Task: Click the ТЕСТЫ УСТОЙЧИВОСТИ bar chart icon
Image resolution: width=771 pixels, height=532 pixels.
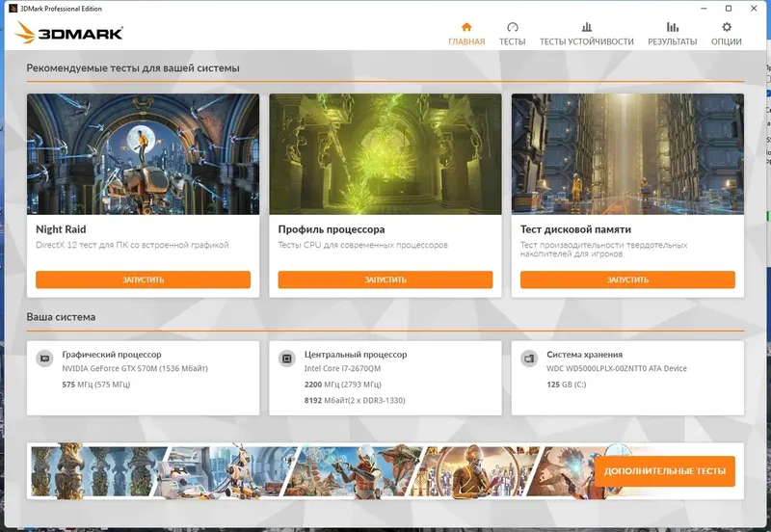Action: (x=587, y=27)
